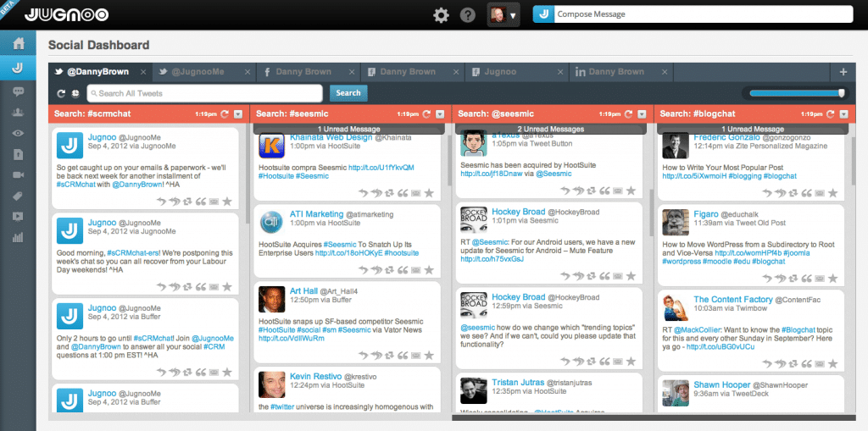
Task: Adjust the column width slider handle
Action: tap(841, 93)
